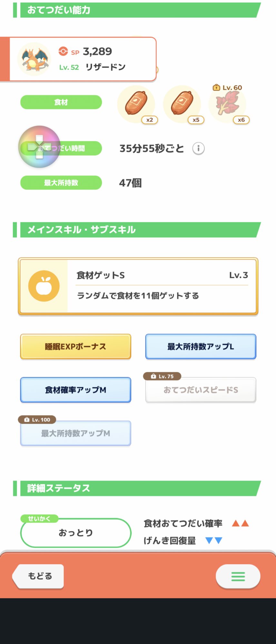The width and height of the screenshot is (276, 644).
Task: Open the helping time info icon
Action: [x=198, y=148]
